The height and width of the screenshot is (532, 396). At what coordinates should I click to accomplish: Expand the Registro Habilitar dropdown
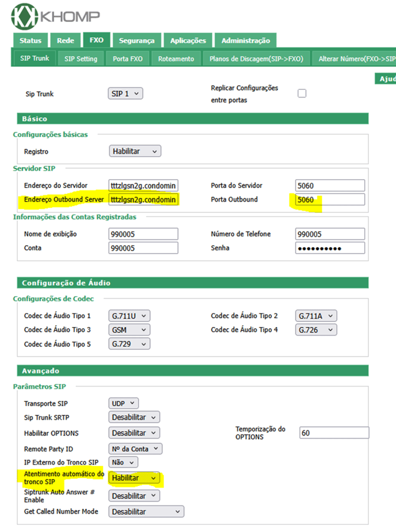pos(135,151)
